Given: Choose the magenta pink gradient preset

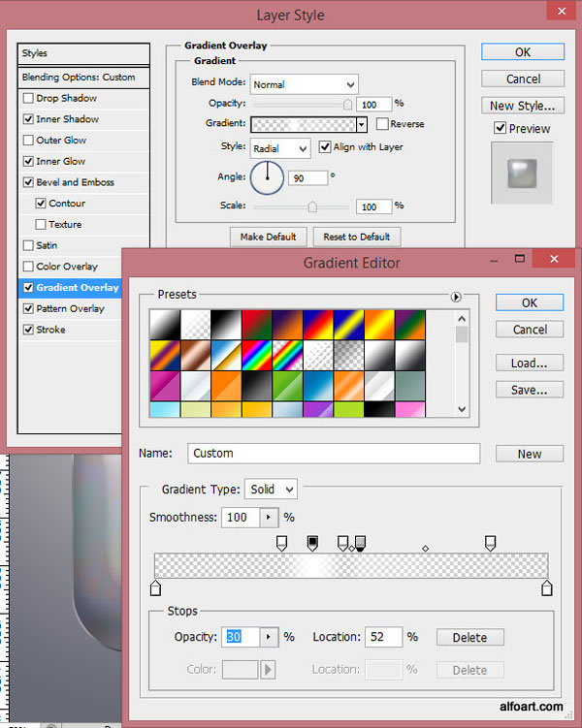Looking at the screenshot, I should 165,386.
